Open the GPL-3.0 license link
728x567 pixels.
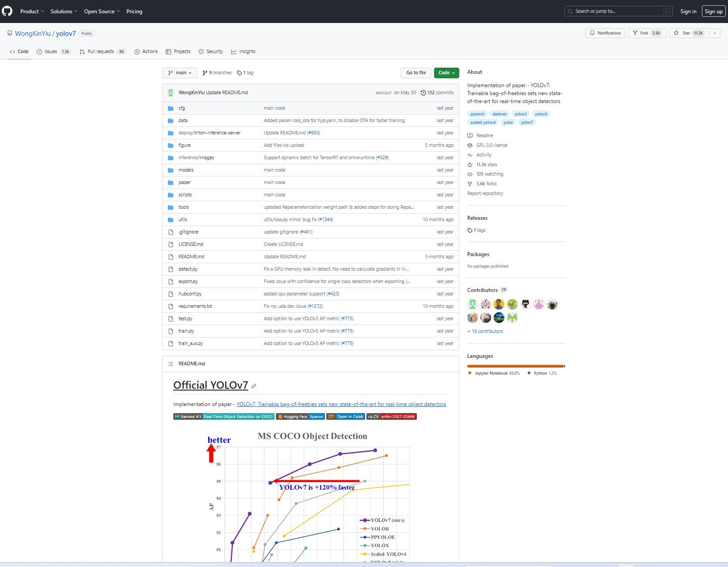(x=487, y=146)
